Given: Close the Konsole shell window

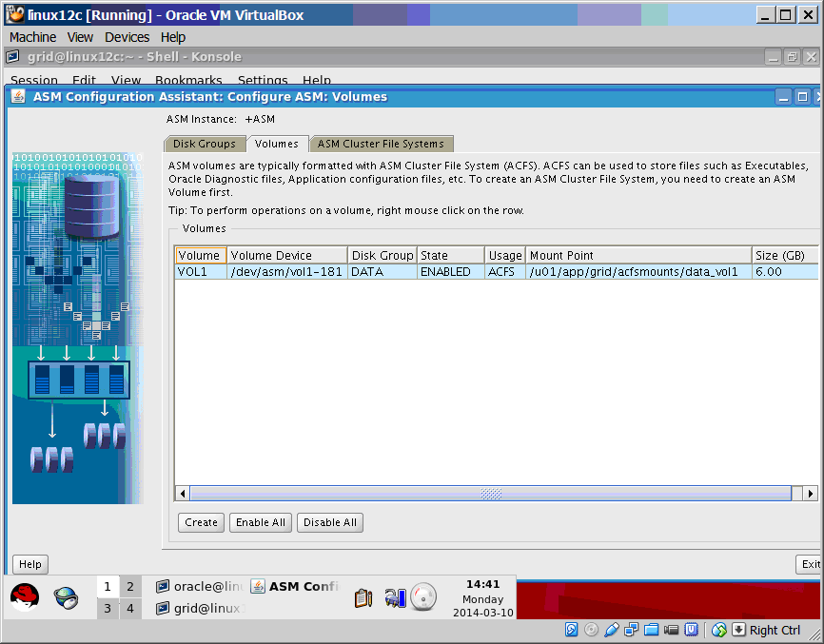Looking at the screenshot, I should [811, 57].
